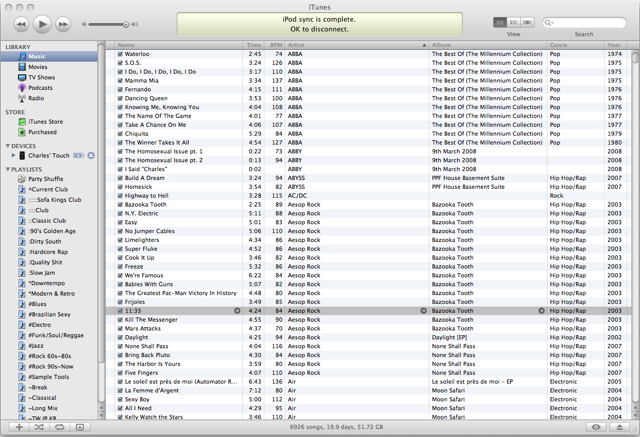640x437 pixels.
Task: Sort by the Album column header
Action: 488,45
